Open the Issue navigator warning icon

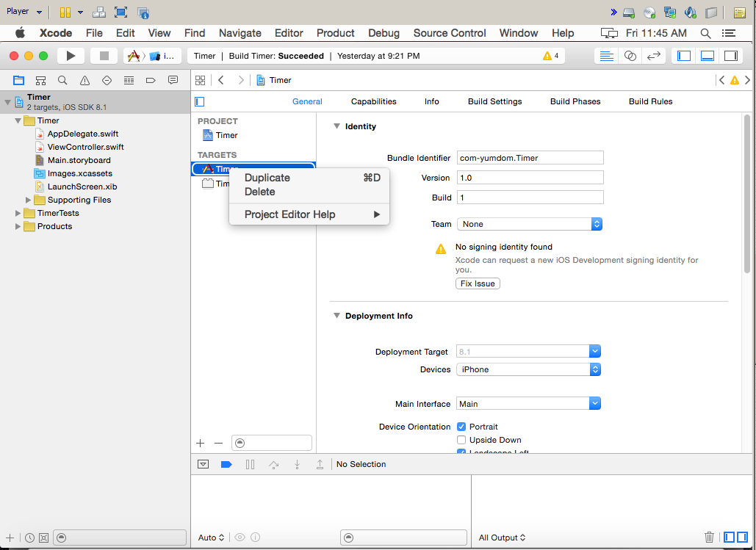pyautogui.click(x=85, y=81)
